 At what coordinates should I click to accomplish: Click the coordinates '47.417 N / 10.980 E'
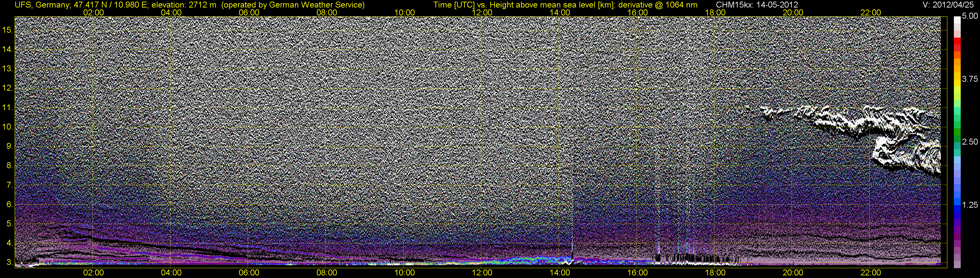110,5
